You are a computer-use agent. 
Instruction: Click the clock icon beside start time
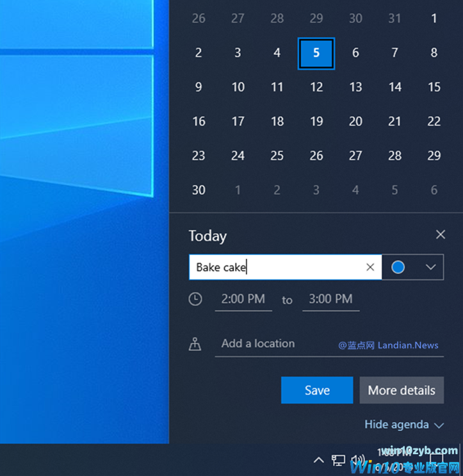coord(195,299)
